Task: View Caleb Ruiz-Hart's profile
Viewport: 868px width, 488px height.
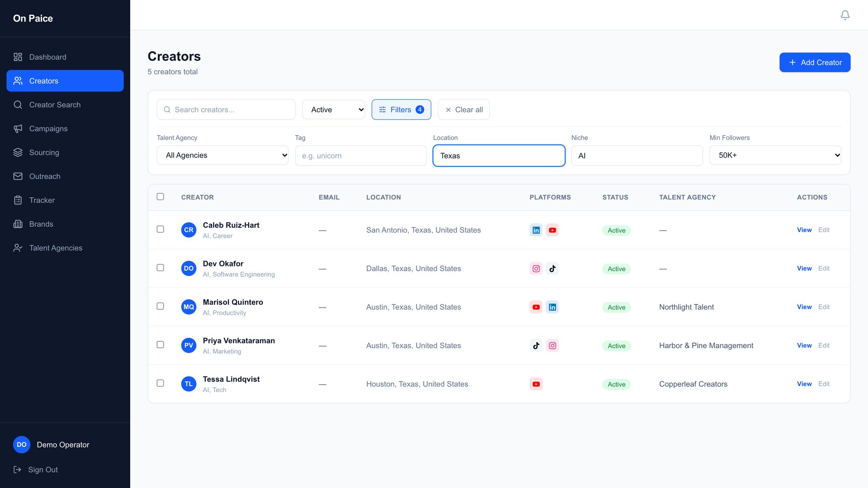Action: [x=804, y=230]
